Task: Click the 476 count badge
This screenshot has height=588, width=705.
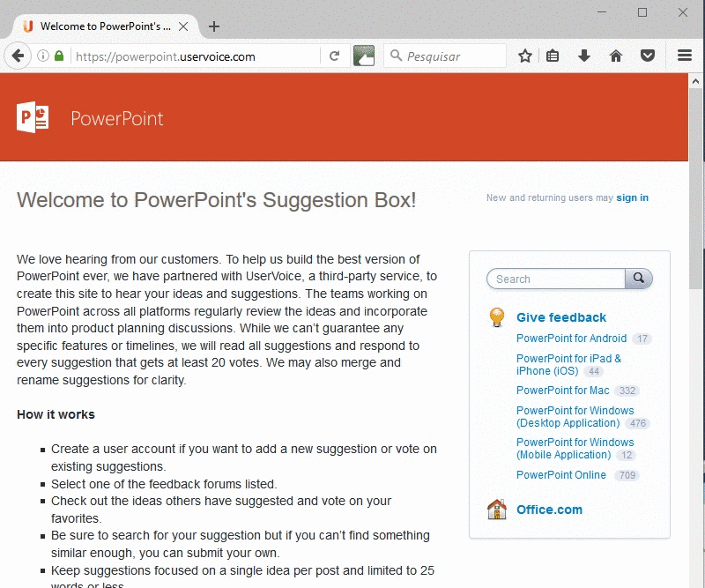Action: (x=637, y=423)
